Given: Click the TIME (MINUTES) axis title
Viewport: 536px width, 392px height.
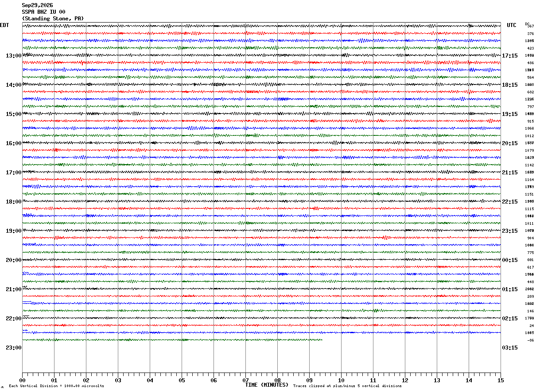Looking at the screenshot, I should pyautogui.click(x=267, y=385).
